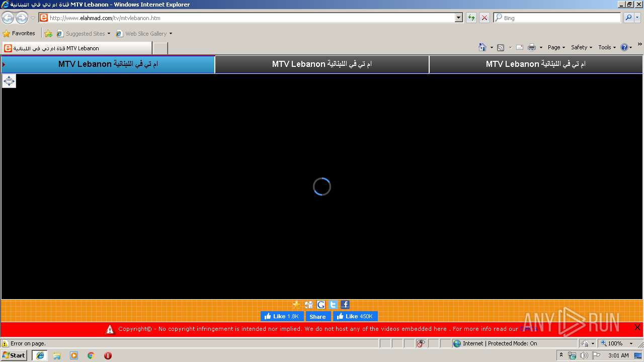Image resolution: width=644 pixels, height=362 pixels.
Task: Click the 3:01 AM system clock
Action: point(618,355)
